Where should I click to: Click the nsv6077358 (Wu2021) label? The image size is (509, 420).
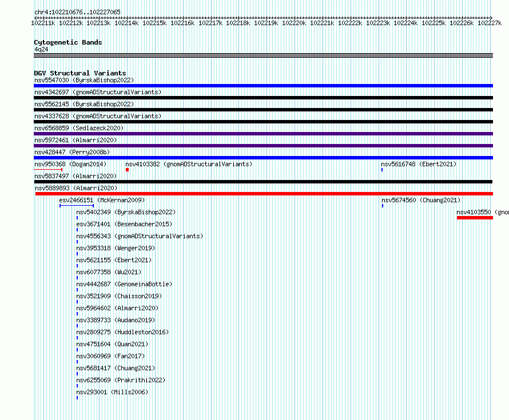coord(109,272)
